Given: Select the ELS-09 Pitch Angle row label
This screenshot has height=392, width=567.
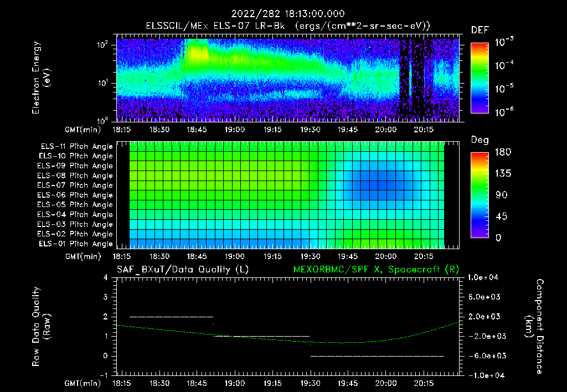Looking at the screenshot, I should (x=75, y=166).
